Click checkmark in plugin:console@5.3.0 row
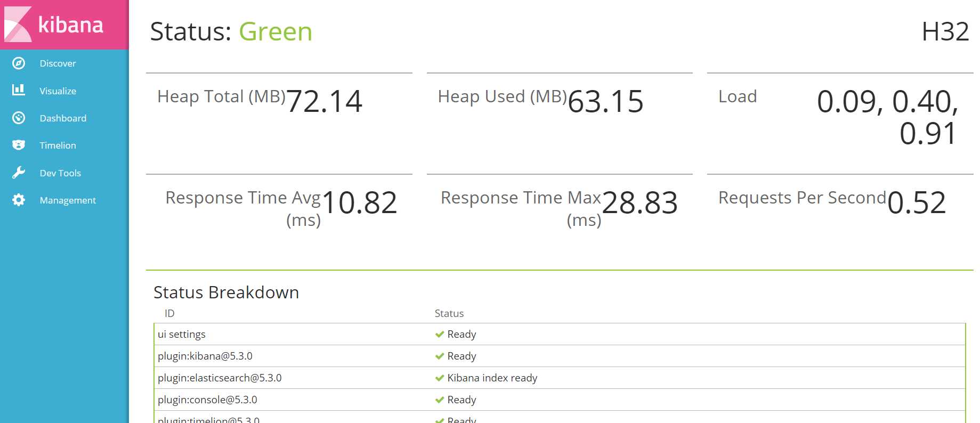 tap(440, 400)
